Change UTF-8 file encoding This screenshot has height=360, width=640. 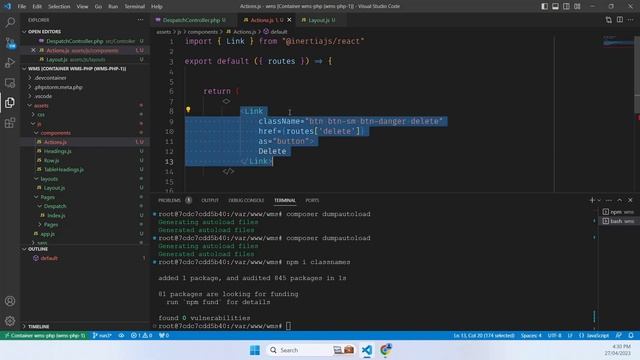coord(554,336)
